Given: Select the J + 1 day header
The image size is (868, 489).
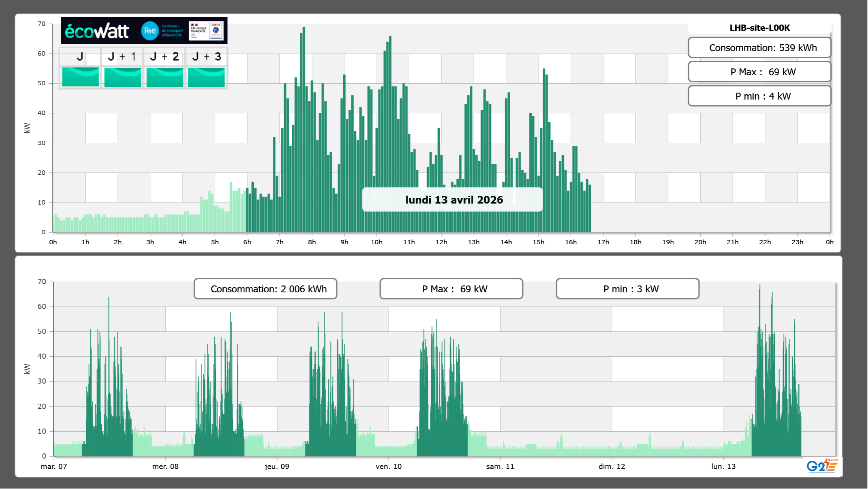Looking at the screenshot, I should pyautogui.click(x=122, y=57).
